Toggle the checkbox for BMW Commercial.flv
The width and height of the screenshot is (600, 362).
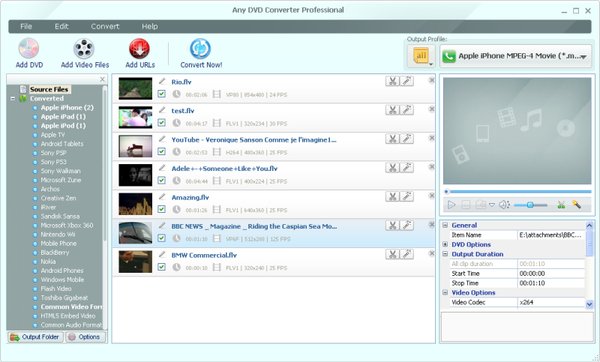click(161, 267)
